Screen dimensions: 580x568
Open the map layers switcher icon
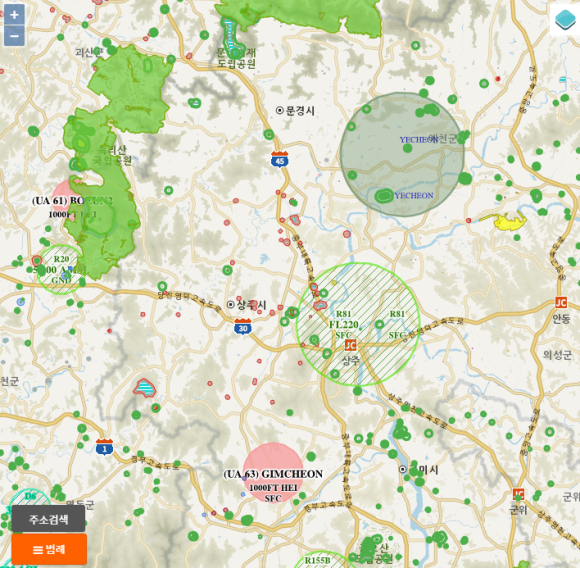(565, 20)
